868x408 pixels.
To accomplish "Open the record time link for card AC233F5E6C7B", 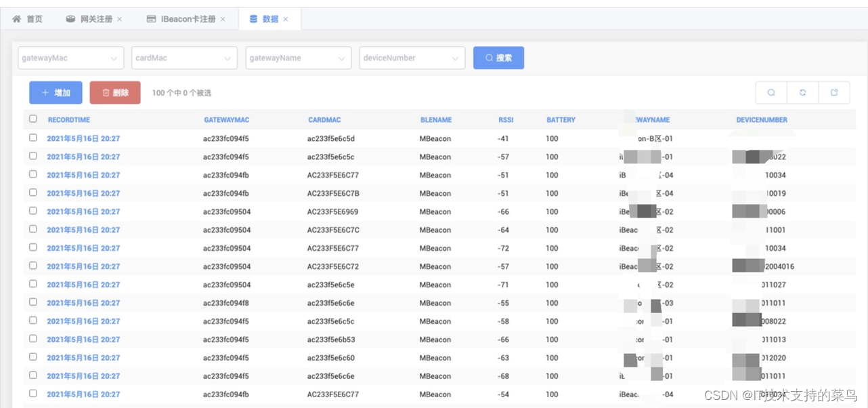I will click(x=83, y=193).
